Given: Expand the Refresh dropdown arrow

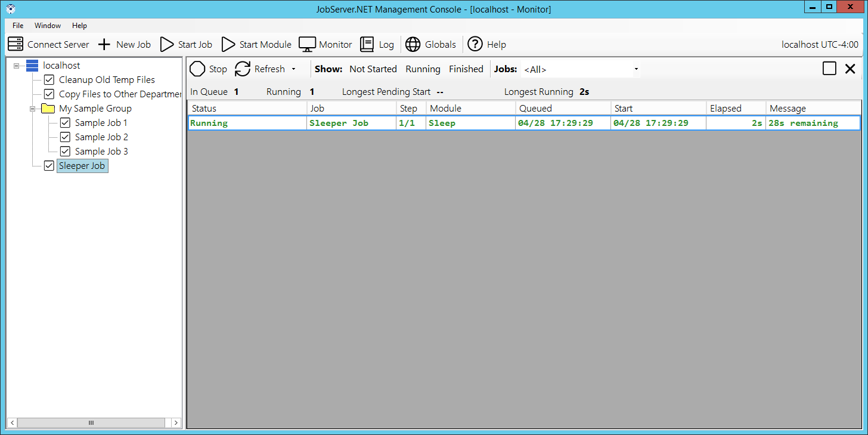Looking at the screenshot, I should (293, 69).
